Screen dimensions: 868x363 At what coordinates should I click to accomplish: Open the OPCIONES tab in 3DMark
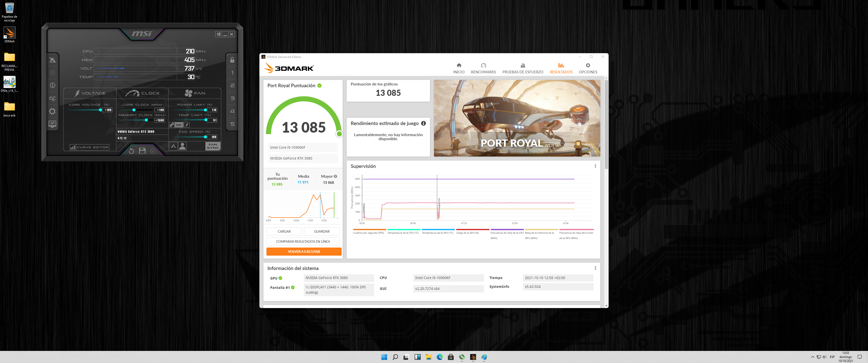(588, 68)
